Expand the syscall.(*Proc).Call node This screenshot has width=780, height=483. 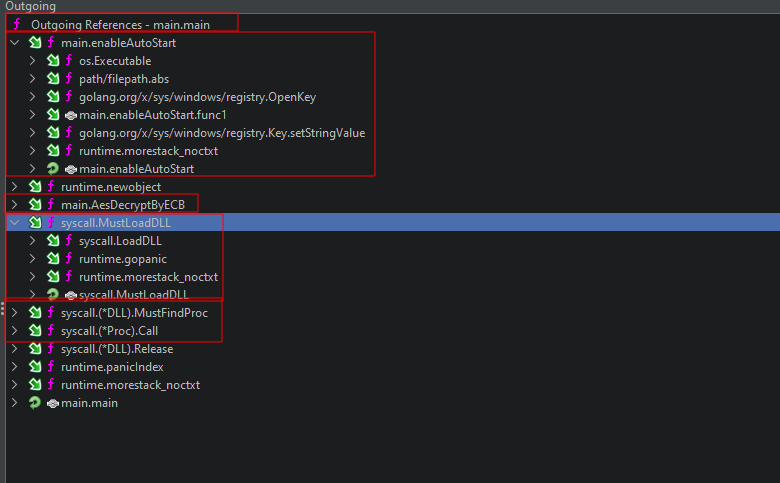(x=15, y=330)
